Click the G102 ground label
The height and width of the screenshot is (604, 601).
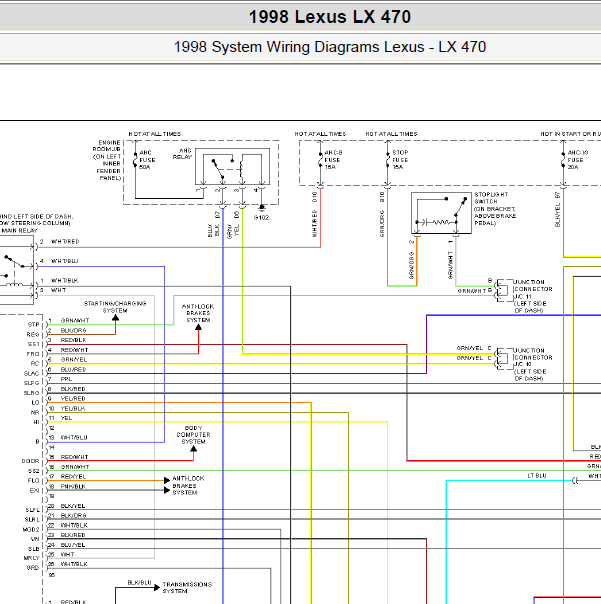point(261,218)
